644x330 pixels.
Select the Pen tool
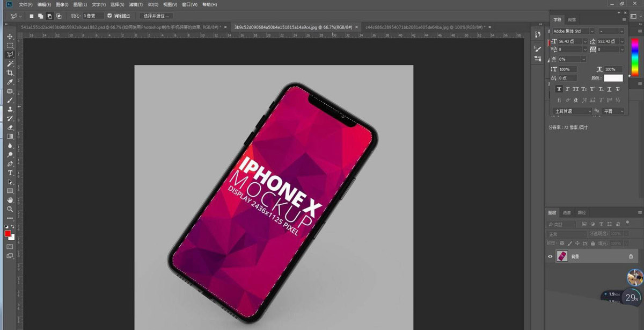[10, 163]
